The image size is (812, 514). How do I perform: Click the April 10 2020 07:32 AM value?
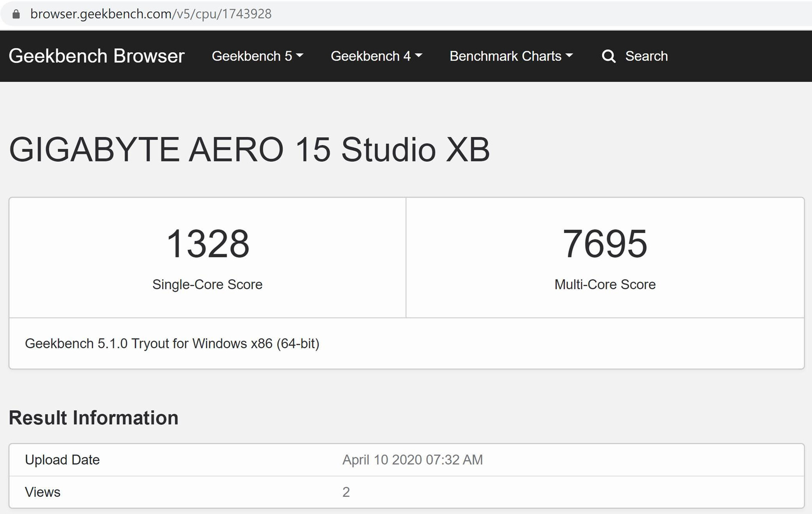point(413,460)
